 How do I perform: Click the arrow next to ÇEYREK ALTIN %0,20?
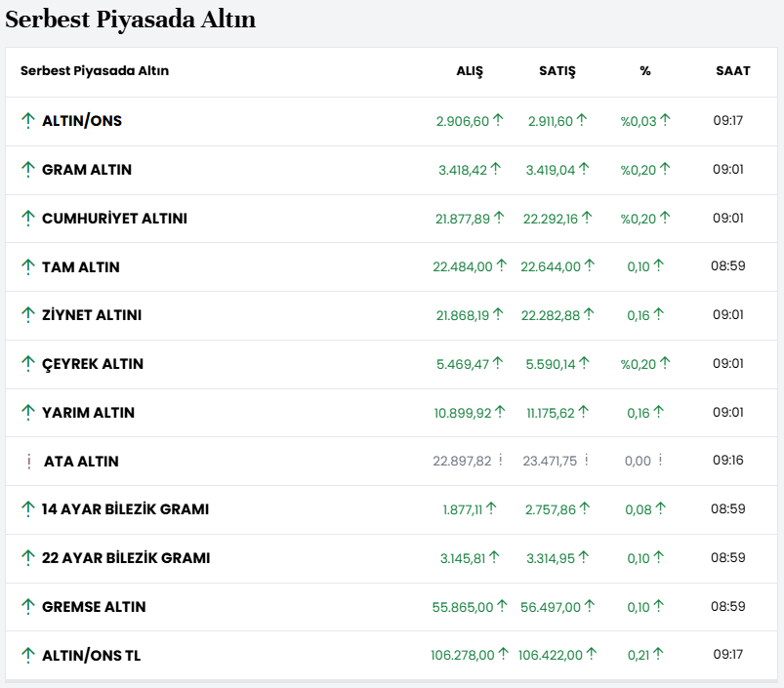tap(665, 363)
